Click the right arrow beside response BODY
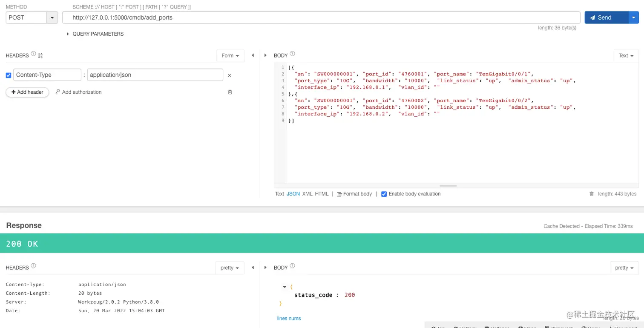The height and width of the screenshot is (328, 644). coord(265,268)
